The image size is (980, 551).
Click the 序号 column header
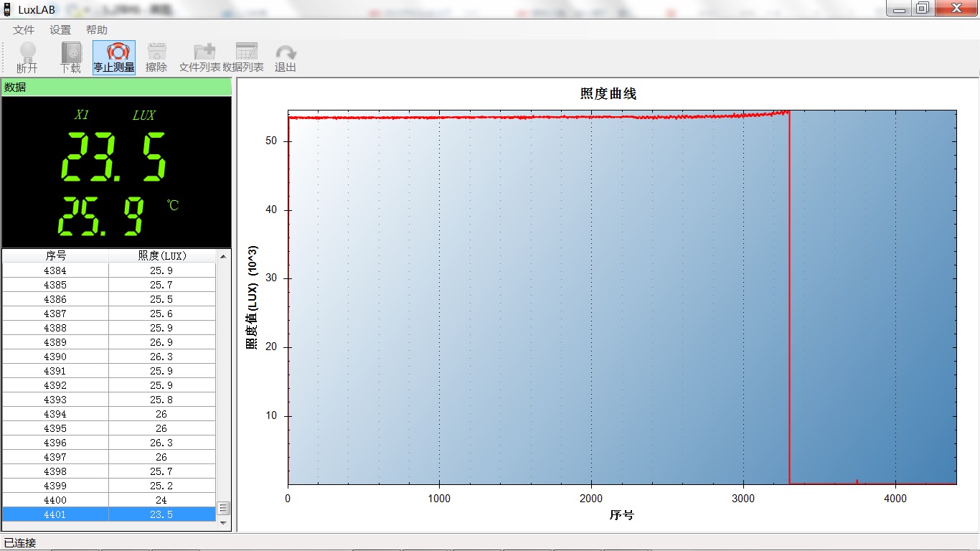click(x=55, y=255)
